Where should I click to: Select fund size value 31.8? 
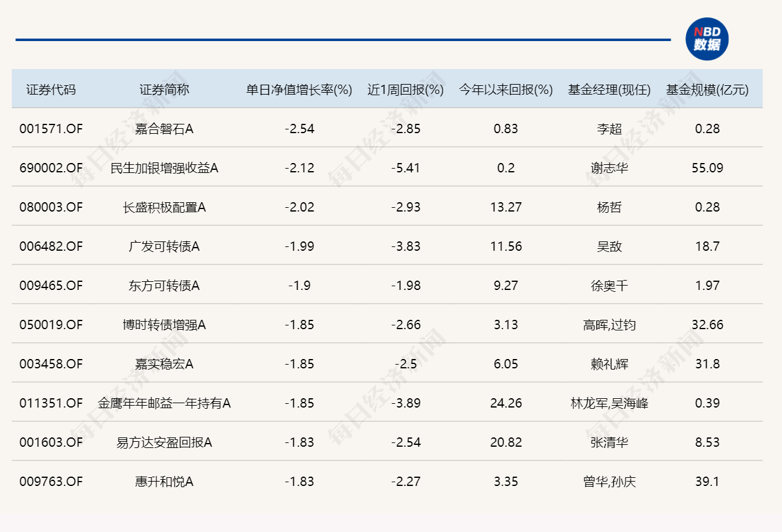click(x=707, y=364)
